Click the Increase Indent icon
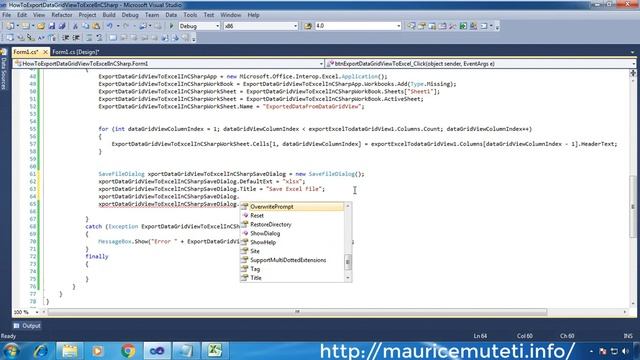This screenshot has width=640, height=360. pos(76,38)
